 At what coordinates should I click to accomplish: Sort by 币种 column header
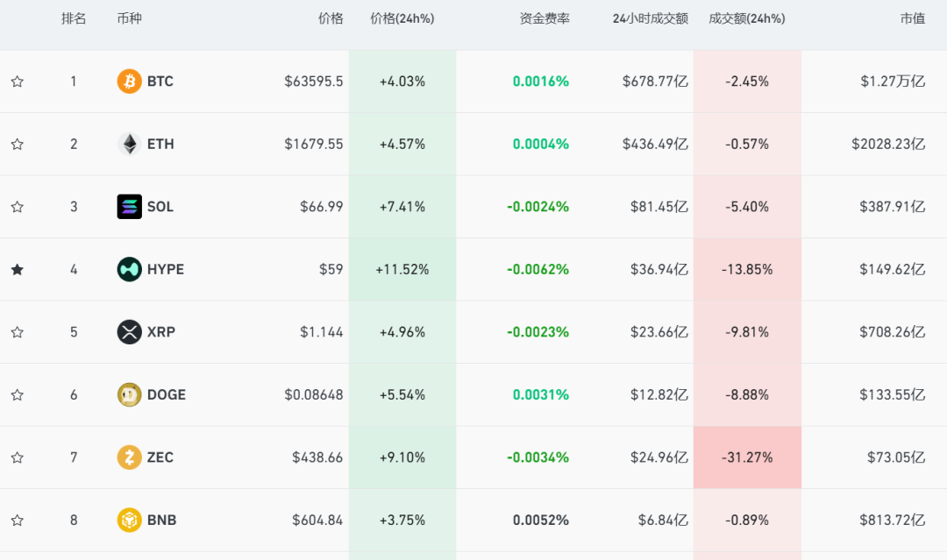tap(129, 18)
